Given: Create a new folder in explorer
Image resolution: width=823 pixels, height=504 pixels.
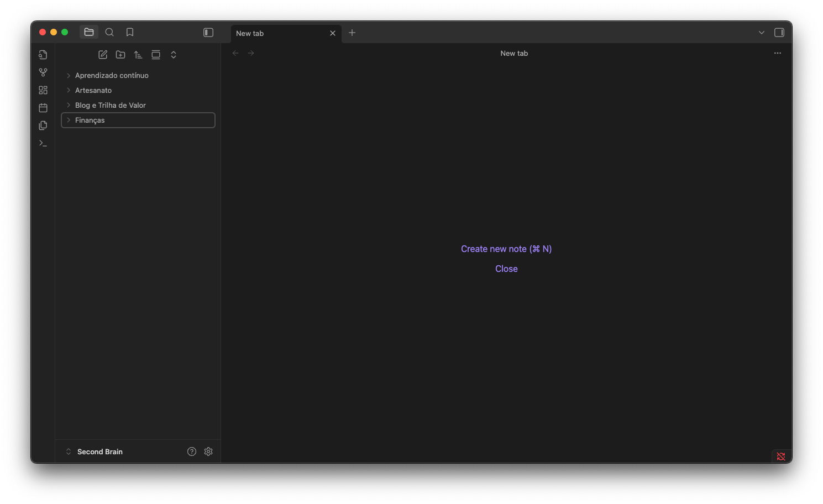Looking at the screenshot, I should pyautogui.click(x=120, y=55).
